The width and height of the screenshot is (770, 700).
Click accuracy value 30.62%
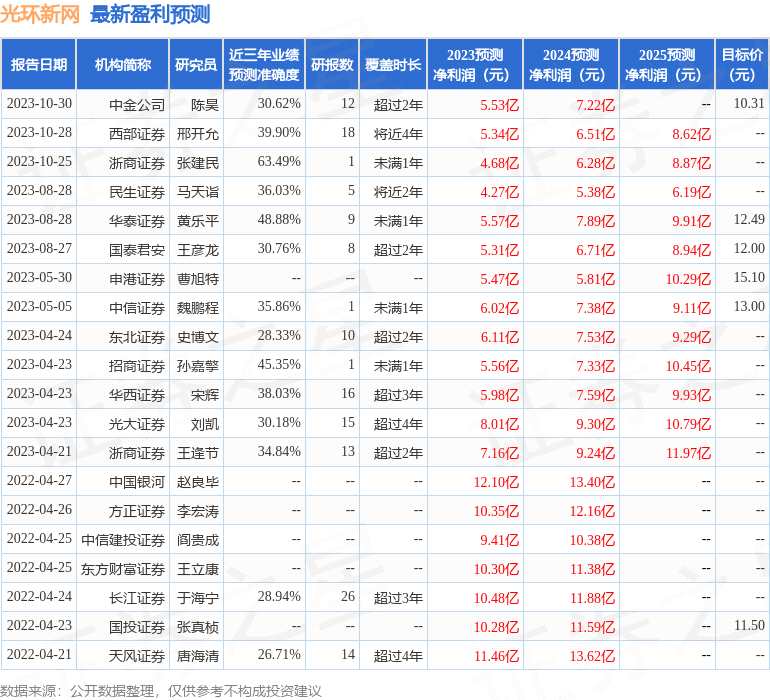coord(279,104)
